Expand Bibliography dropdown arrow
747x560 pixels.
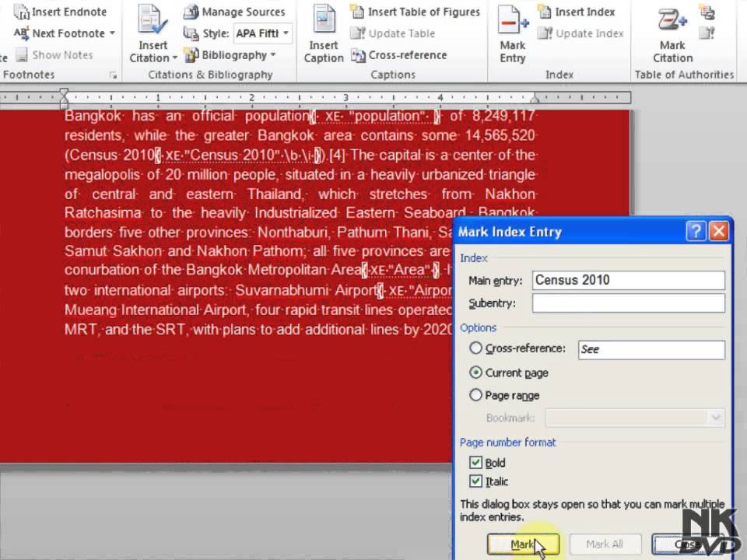click(x=273, y=54)
